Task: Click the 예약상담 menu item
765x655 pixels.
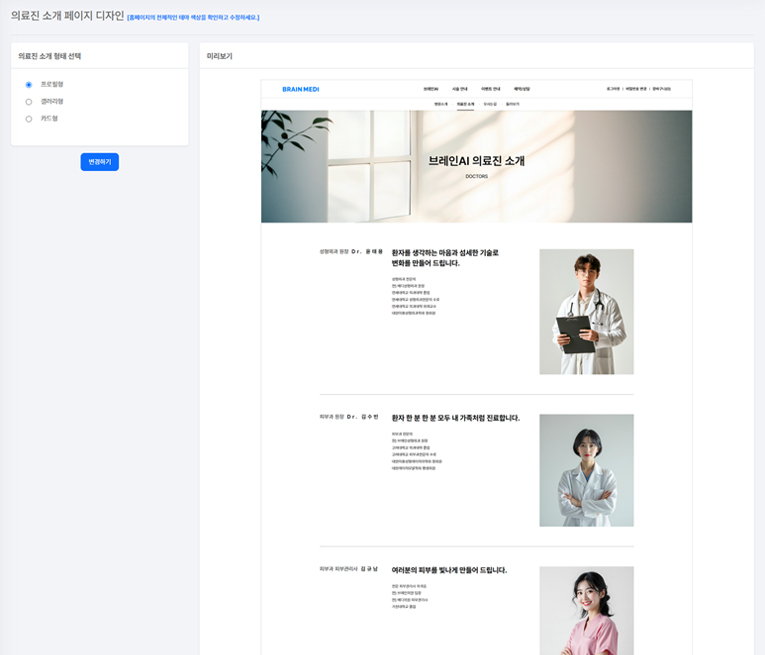Action: (521, 89)
